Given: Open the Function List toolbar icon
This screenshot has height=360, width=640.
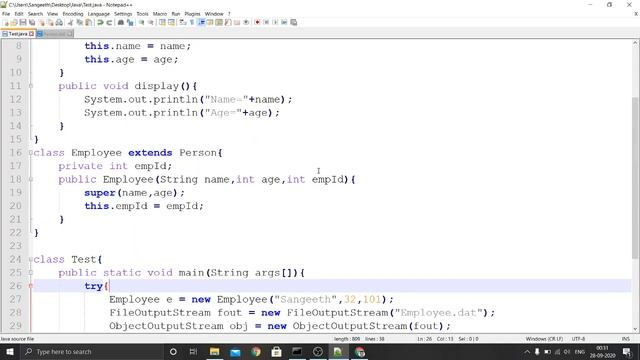Looking at the screenshot, I should pyautogui.click(x=228, y=22).
